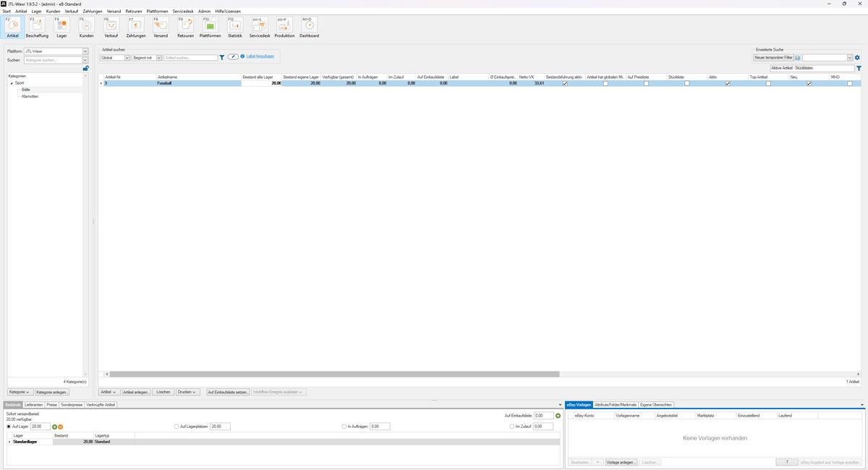Open the Plattform JTL-Wawi dropdown
This screenshot has width=868, height=470.
coord(85,51)
